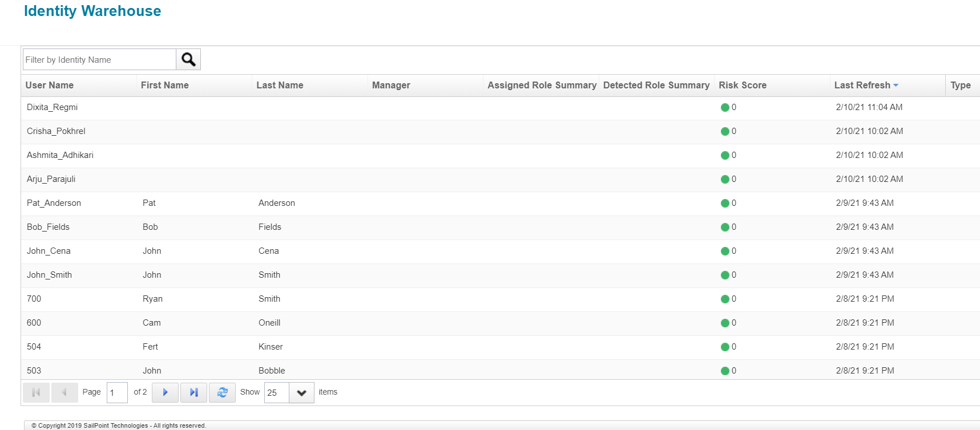Open the identity with user name 504
980x430 pixels.
pyautogui.click(x=34, y=347)
